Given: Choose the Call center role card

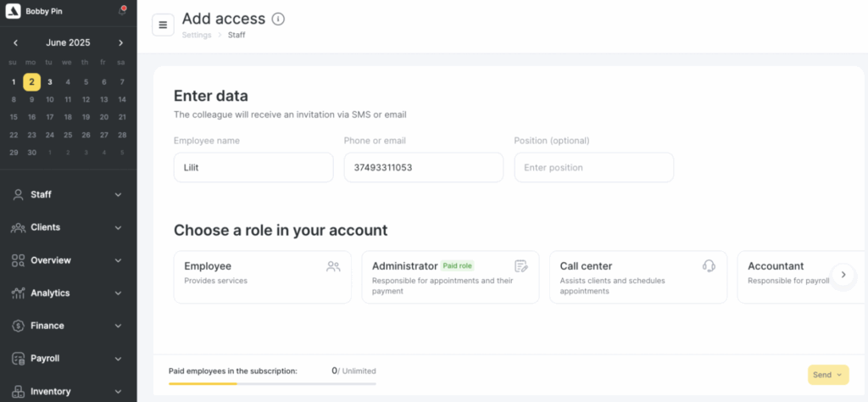Looking at the screenshot, I should point(637,276).
